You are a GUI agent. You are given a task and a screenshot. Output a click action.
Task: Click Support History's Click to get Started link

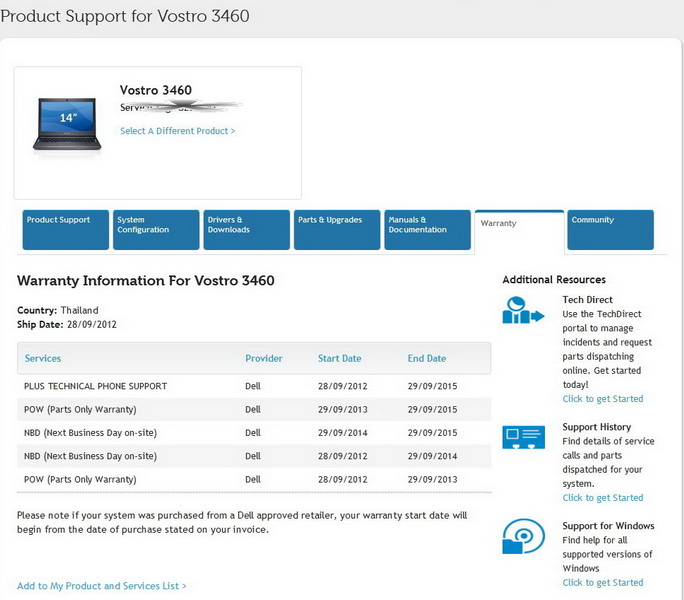[x=603, y=498]
